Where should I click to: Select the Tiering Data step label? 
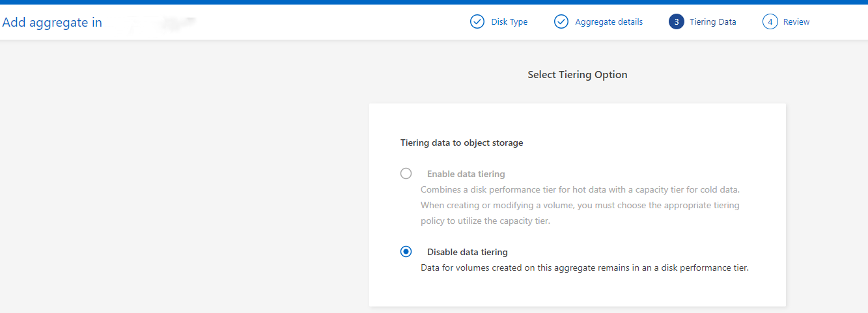(712, 22)
